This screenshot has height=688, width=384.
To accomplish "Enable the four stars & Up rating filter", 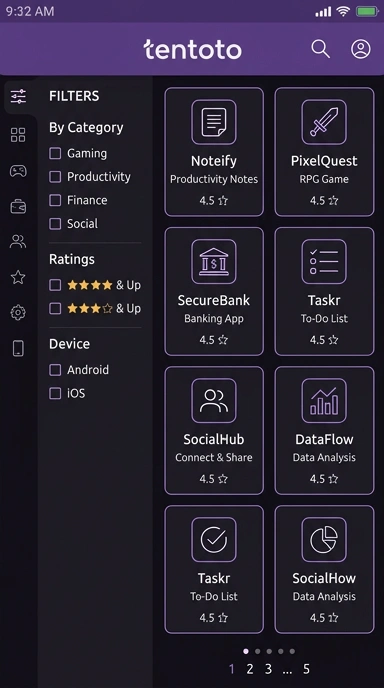I will pyautogui.click(x=55, y=285).
